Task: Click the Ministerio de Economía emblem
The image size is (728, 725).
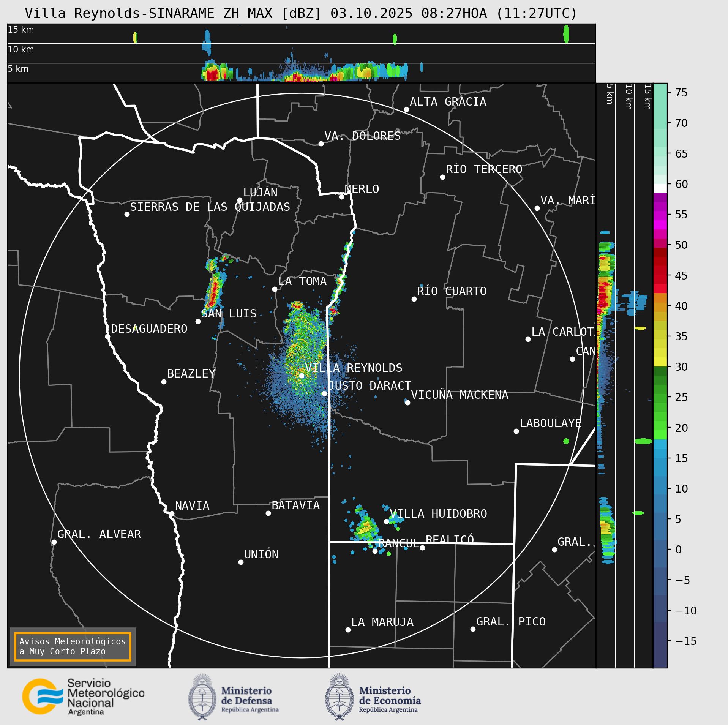Action: point(340,697)
